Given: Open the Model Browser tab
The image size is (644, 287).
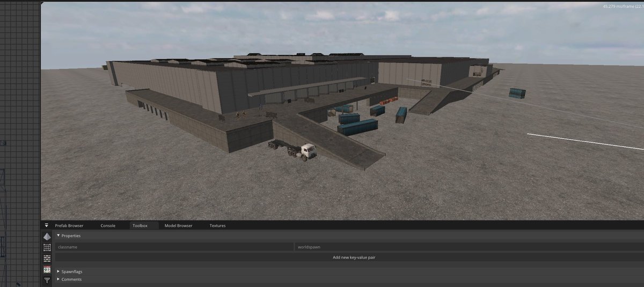Looking at the screenshot, I should [x=178, y=226].
